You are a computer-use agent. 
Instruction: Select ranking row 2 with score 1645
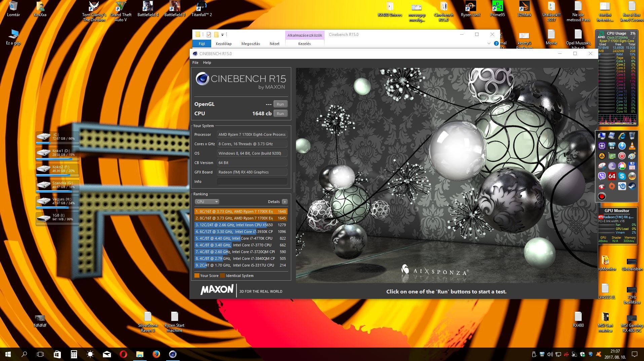pos(241,218)
